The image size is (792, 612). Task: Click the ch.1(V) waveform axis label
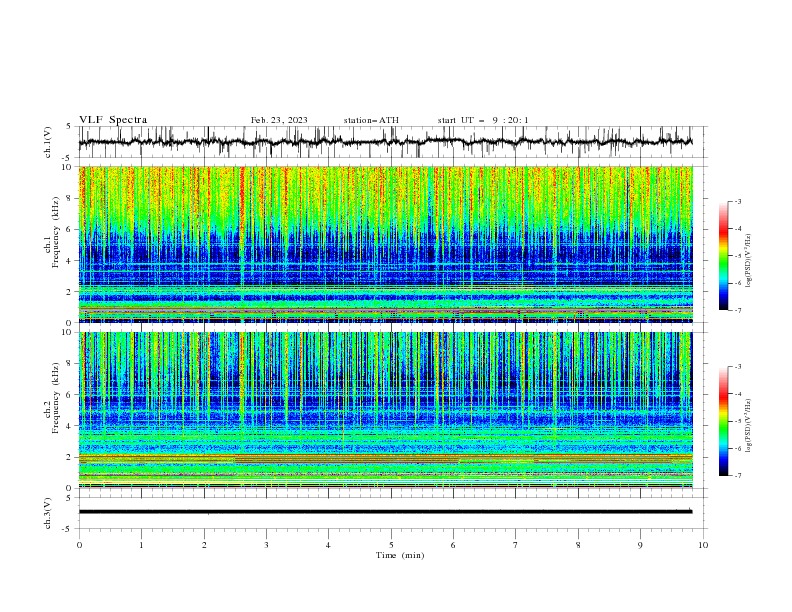pyautogui.click(x=48, y=142)
